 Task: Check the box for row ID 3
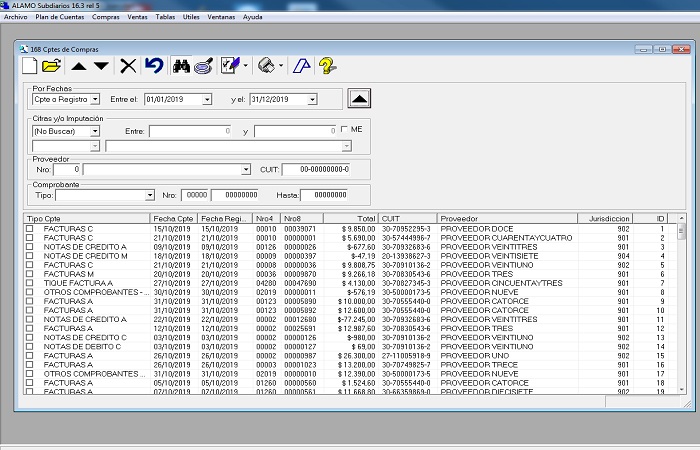29,246
